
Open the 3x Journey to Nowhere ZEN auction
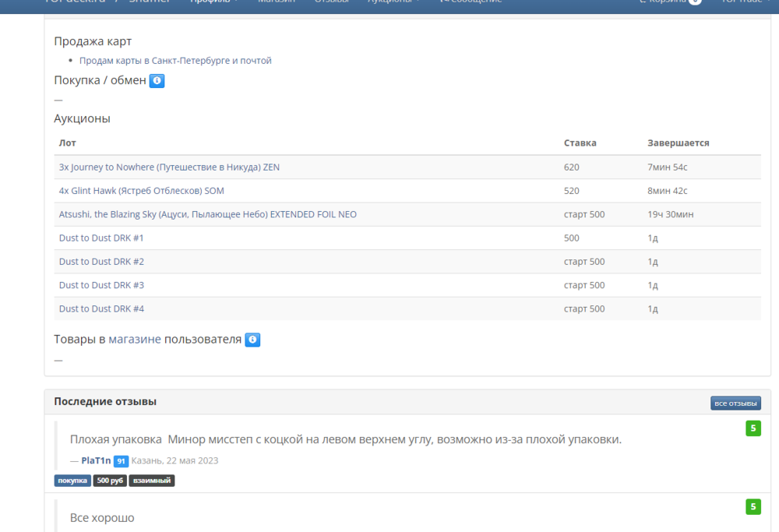click(x=169, y=167)
